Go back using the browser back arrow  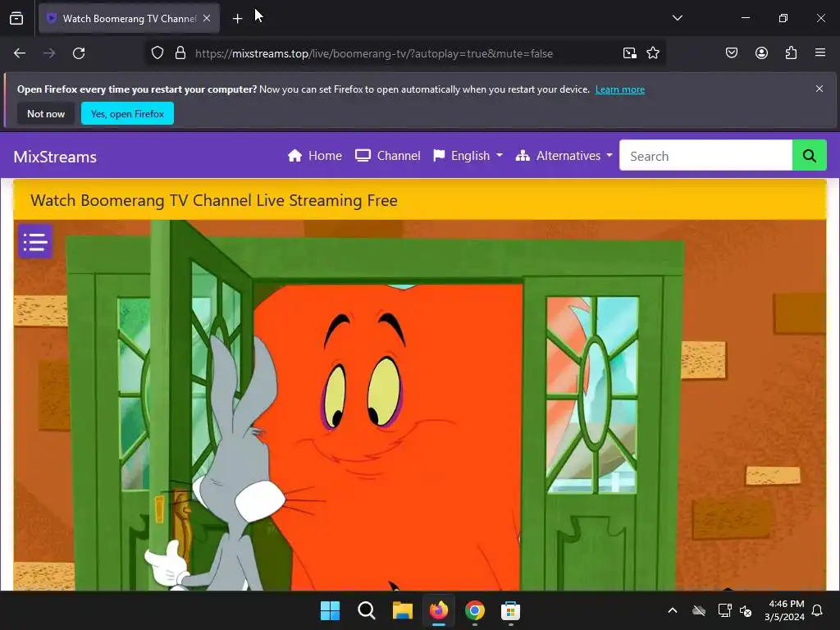pyautogui.click(x=20, y=53)
